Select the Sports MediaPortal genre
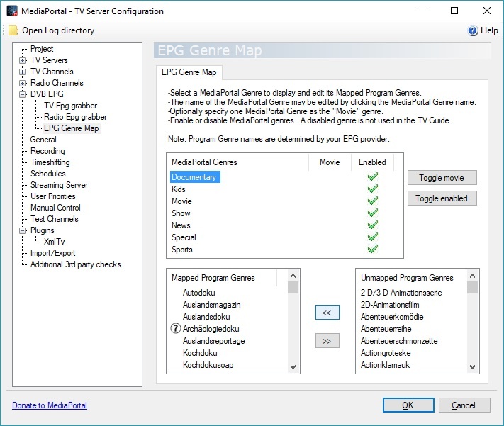This screenshot has width=504, height=426. [x=182, y=250]
